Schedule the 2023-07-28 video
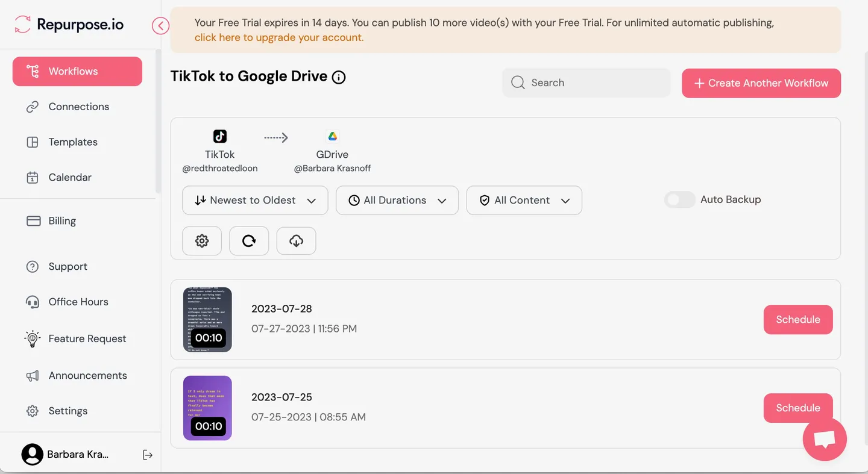Viewport: 868px width, 474px height. (797, 319)
